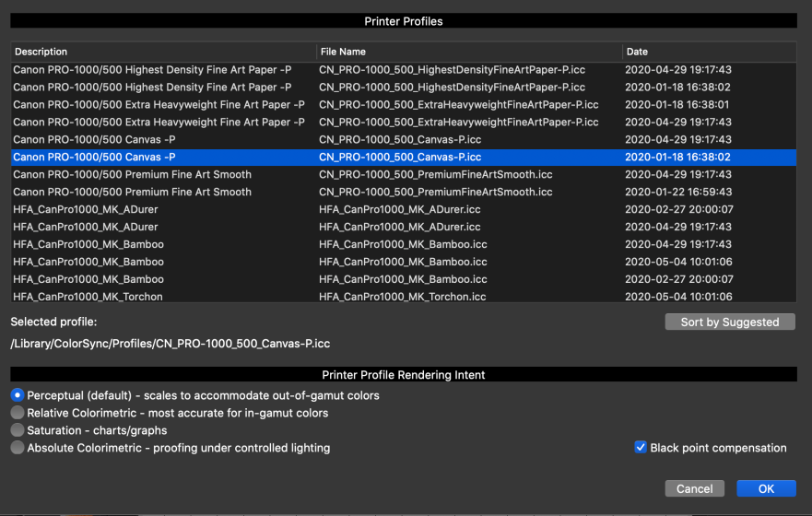The height and width of the screenshot is (516, 812).
Task: Select HFA_CanPro1000_MK_Bamboo dated 2020-04-29
Action: 404,245
